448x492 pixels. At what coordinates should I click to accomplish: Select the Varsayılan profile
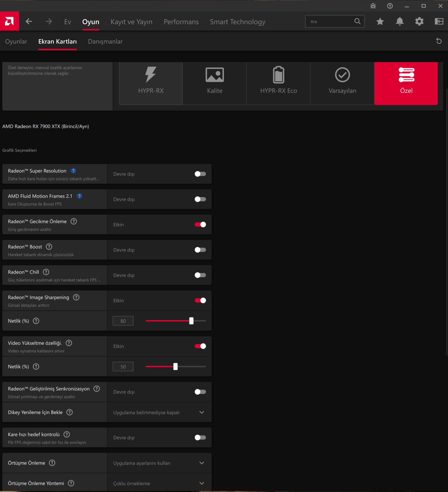pyautogui.click(x=342, y=83)
